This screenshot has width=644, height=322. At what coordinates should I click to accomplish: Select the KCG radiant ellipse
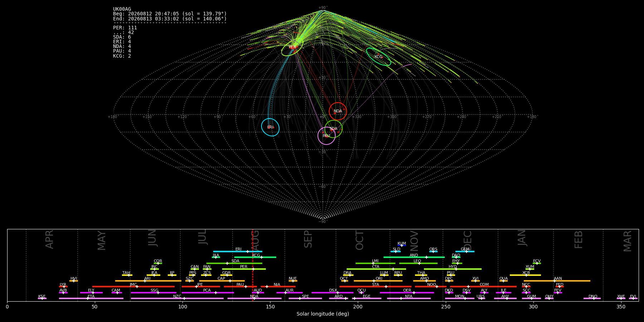point(379,57)
